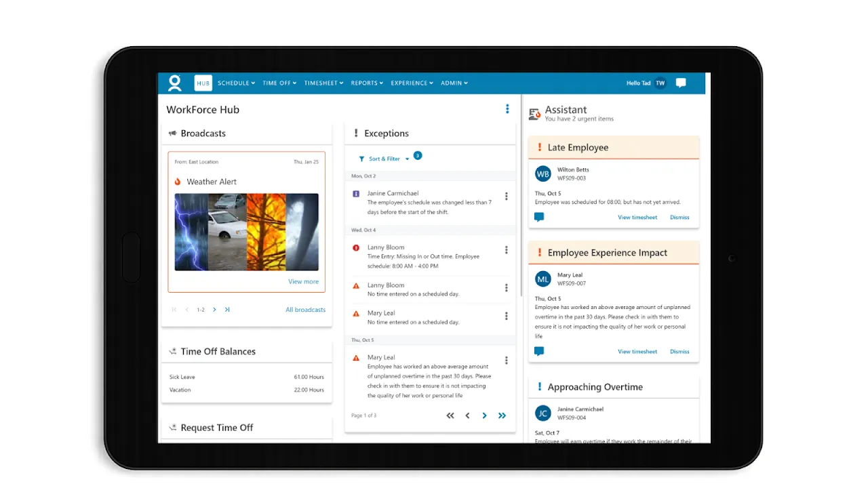Click the WorkForce logo icon in the navbar
Image resolution: width=868 pixels, height=488 pixels.
[x=175, y=83]
